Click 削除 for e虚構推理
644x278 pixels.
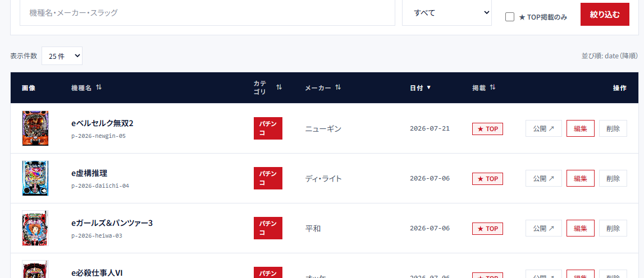[x=613, y=178]
